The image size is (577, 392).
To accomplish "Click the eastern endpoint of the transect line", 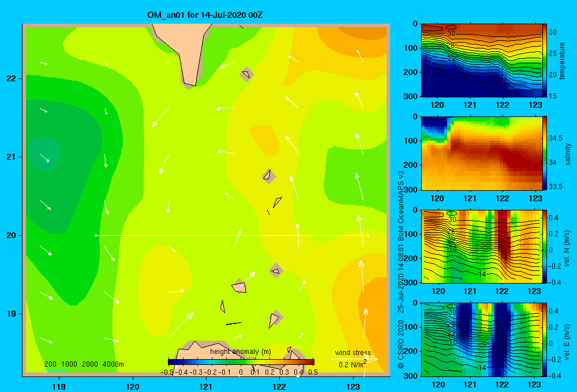I will tap(368, 235).
